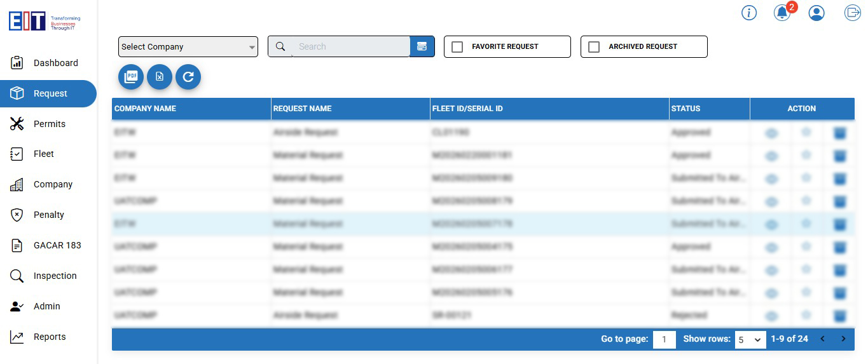Open the Show rows dropdown

750,340
